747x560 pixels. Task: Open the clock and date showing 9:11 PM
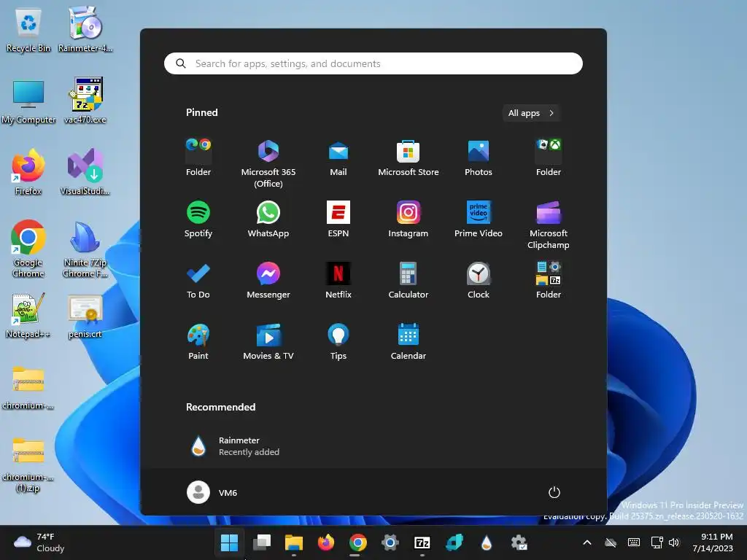pos(713,542)
